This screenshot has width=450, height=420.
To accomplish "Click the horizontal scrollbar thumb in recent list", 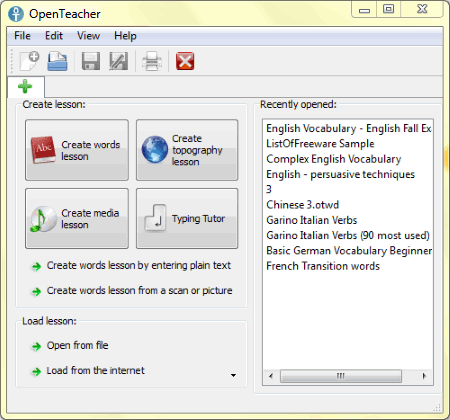I will (341, 376).
